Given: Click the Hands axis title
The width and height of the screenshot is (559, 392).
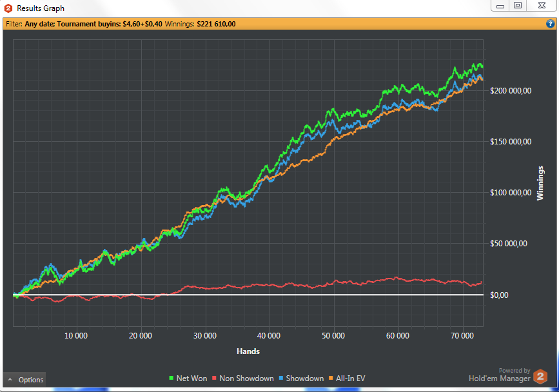Looking at the screenshot, I should pos(248,351).
